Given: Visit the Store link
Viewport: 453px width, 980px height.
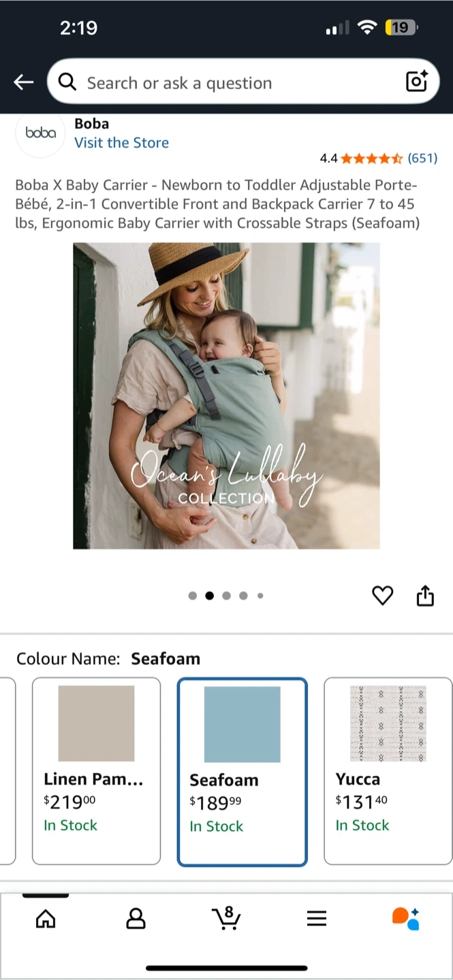Looking at the screenshot, I should tap(121, 143).
